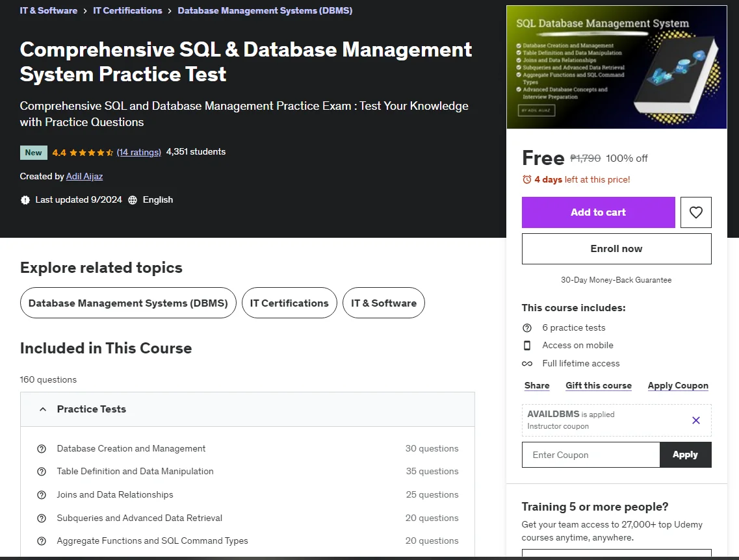Click the Free price label

[543, 159]
